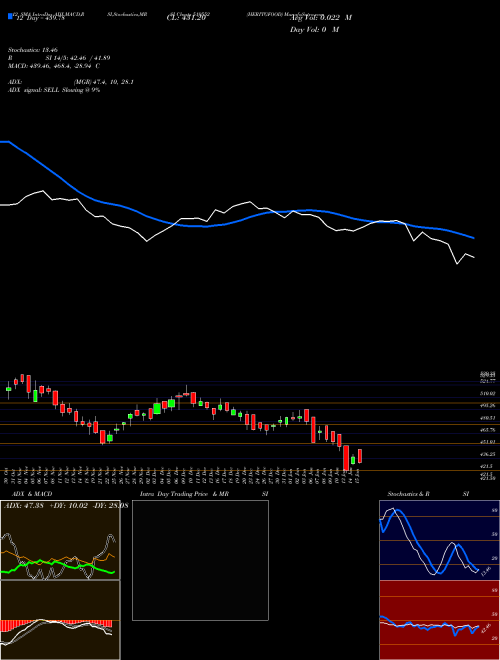The width and height of the screenshot is (500, 660).
Task: Click the 421.5 price axis label
Action: tap(487, 466)
